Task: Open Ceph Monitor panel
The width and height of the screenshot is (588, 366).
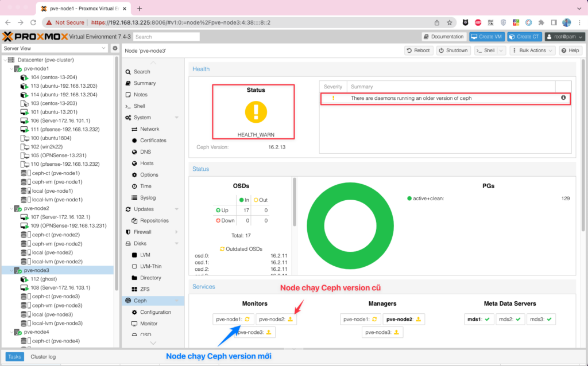Action: pyautogui.click(x=149, y=324)
